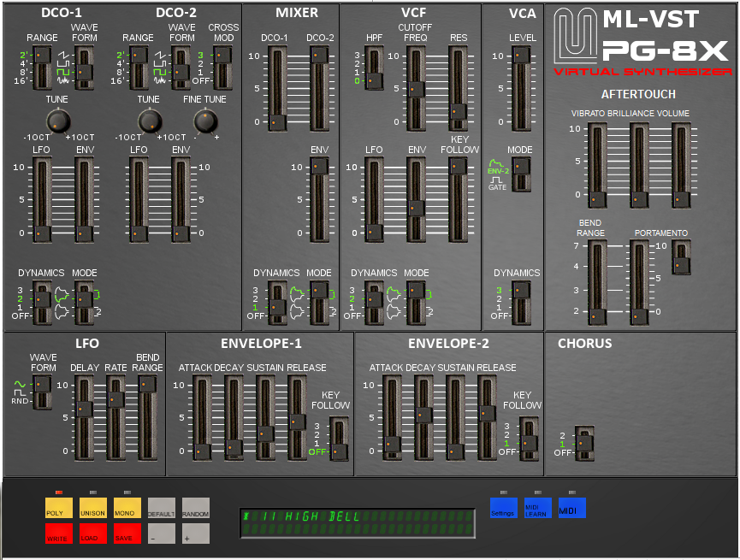Click LFO DELAY slider handle
Screen dimensions: 740x560
click(x=84, y=409)
